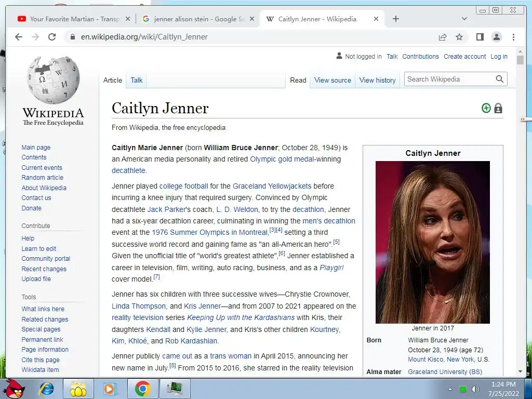Viewport: 532px width, 399px height.
Task: Open the 1976 Summer Olympics in Montreal link
Action: tap(210, 232)
